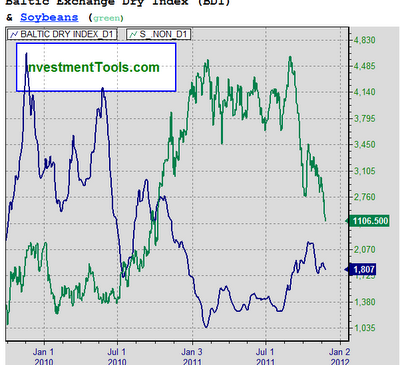
Task: Click the 4,830 axis label
Action: click(x=365, y=40)
